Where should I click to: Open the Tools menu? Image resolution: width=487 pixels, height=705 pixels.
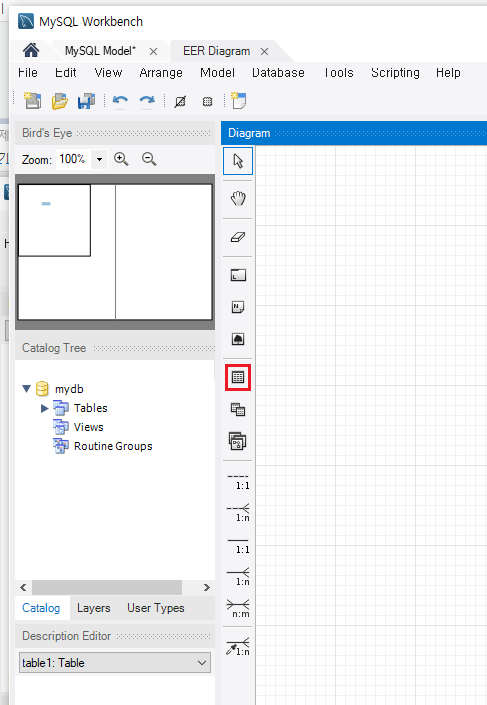339,73
